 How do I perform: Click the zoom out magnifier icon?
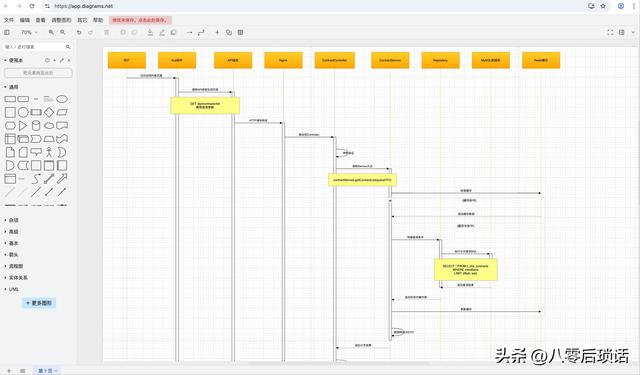point(62,32)
